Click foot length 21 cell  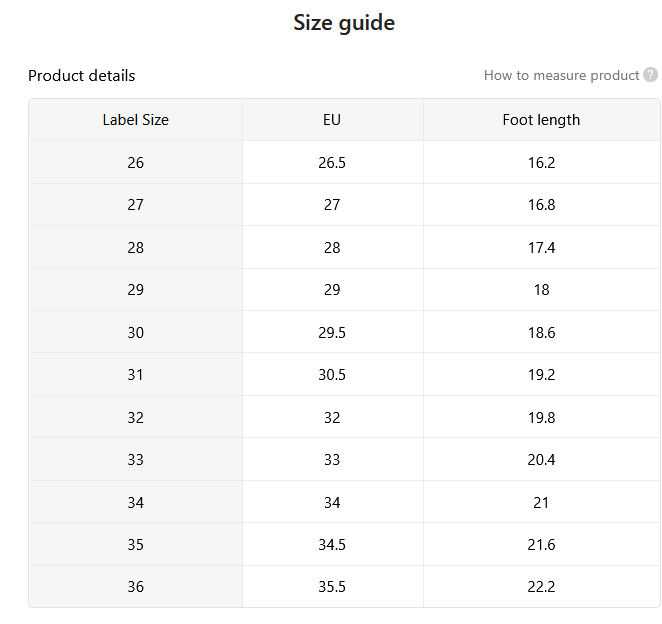click(541, 502)
